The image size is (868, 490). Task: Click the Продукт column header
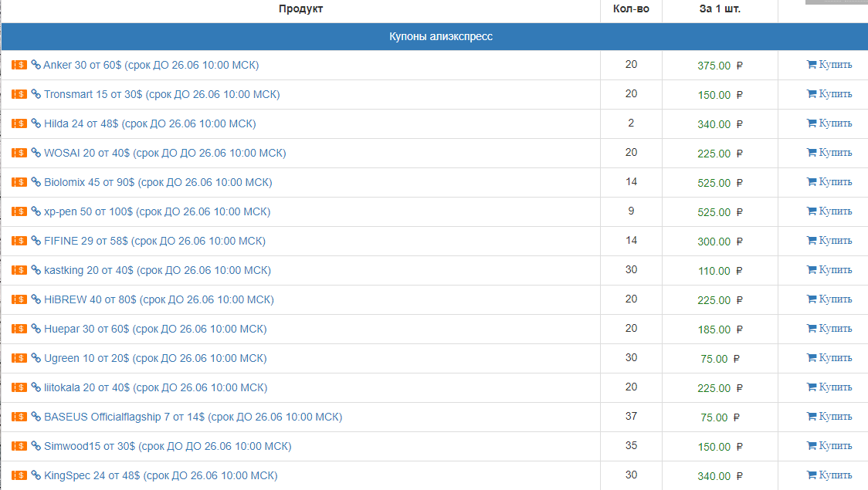pyautogui.click(x=300, y=8)
